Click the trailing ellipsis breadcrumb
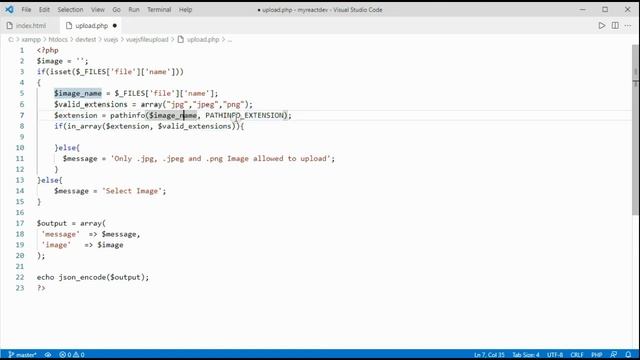This screenshot has height=360, width=640. [230, 40]
